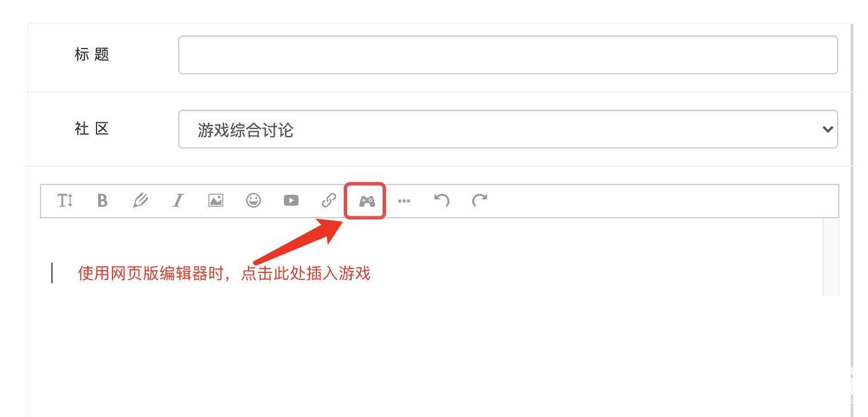This screenshot has width=868, height=417.
Task: Toggle italic formatting
Action: [178, 201]
